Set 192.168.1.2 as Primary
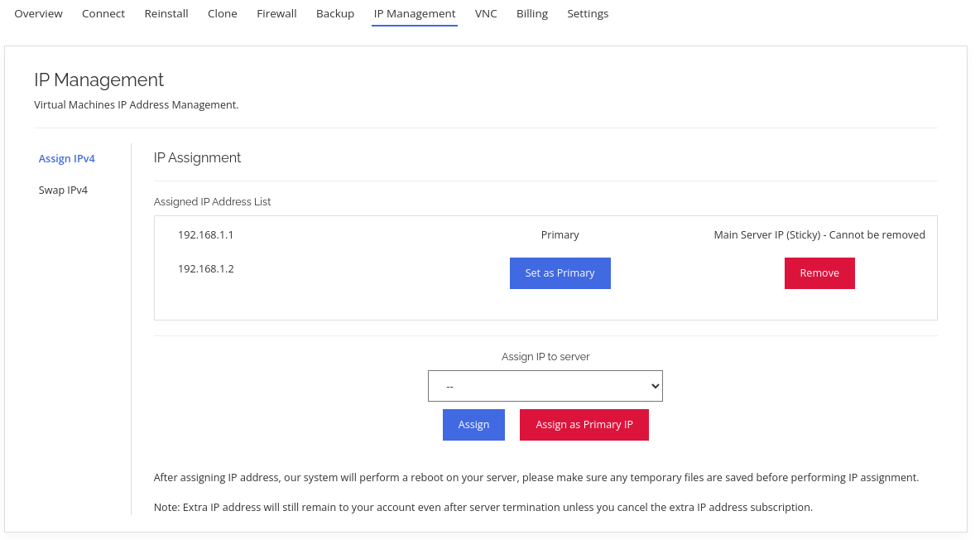This screenshot has width=980, height=540. pos(560,273)
